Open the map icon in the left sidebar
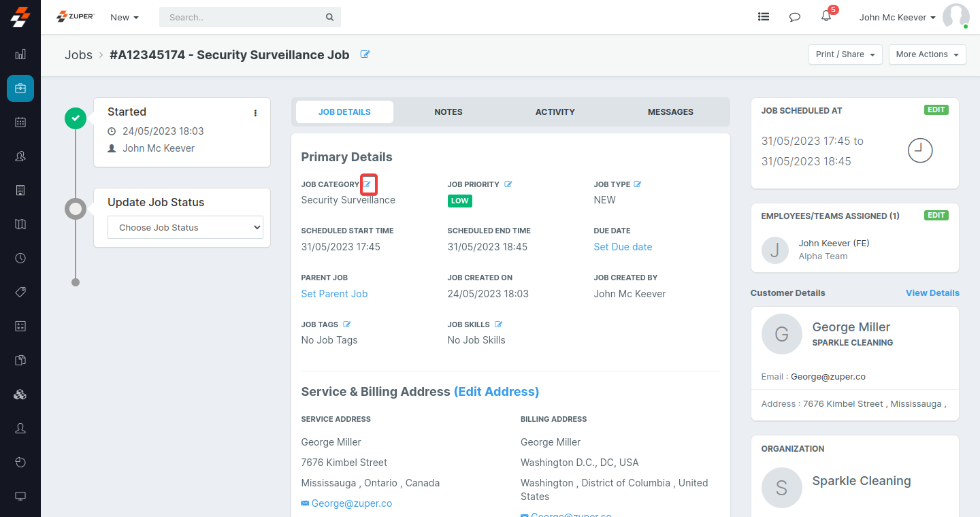This screenshot has height=517, width=980. point(20,224)
